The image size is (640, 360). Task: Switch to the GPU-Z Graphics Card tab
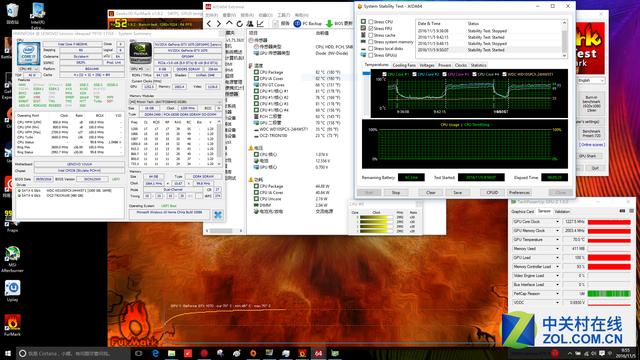523,211
